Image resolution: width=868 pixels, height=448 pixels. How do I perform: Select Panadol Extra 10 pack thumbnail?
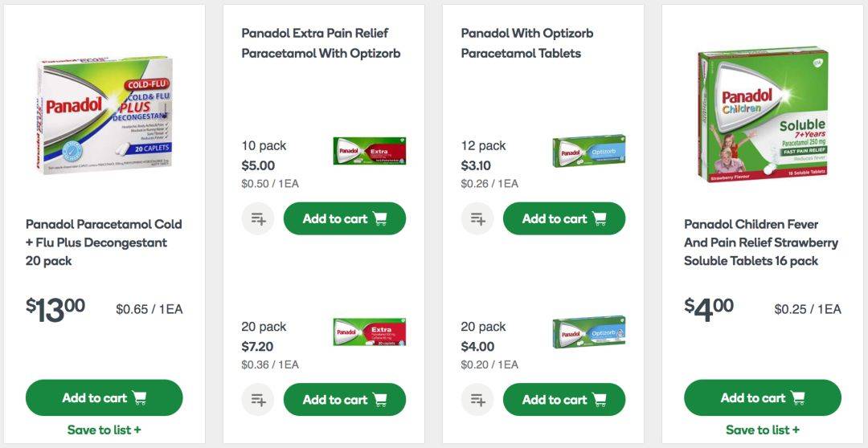[370, 150]
